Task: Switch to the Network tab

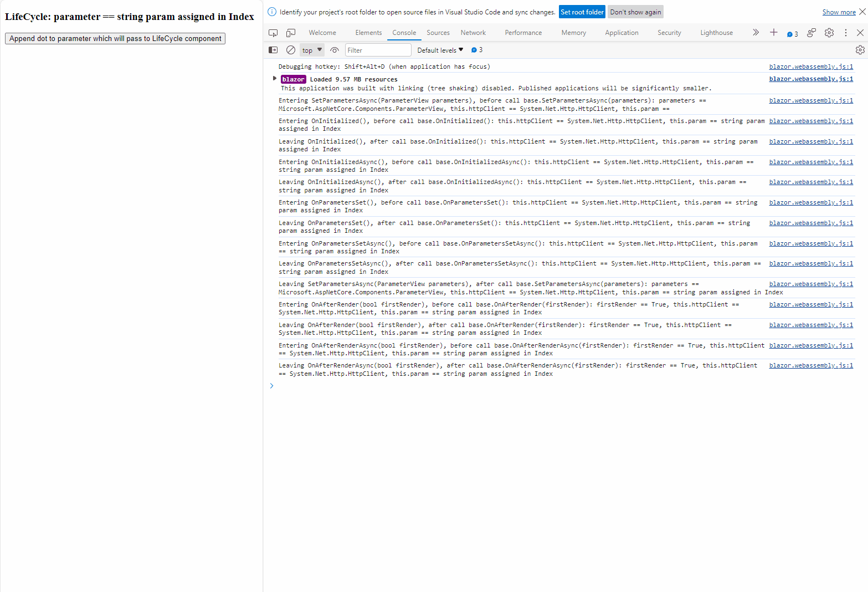Action: [x=472, y=33]
